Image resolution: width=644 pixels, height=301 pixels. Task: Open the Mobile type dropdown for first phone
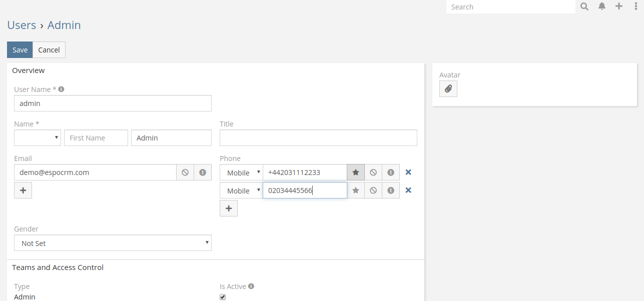pos(241,172)
